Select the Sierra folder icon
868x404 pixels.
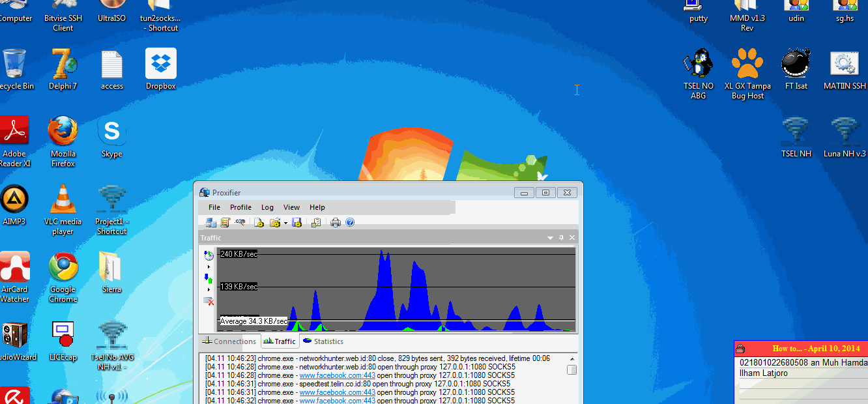click(111, 272)
